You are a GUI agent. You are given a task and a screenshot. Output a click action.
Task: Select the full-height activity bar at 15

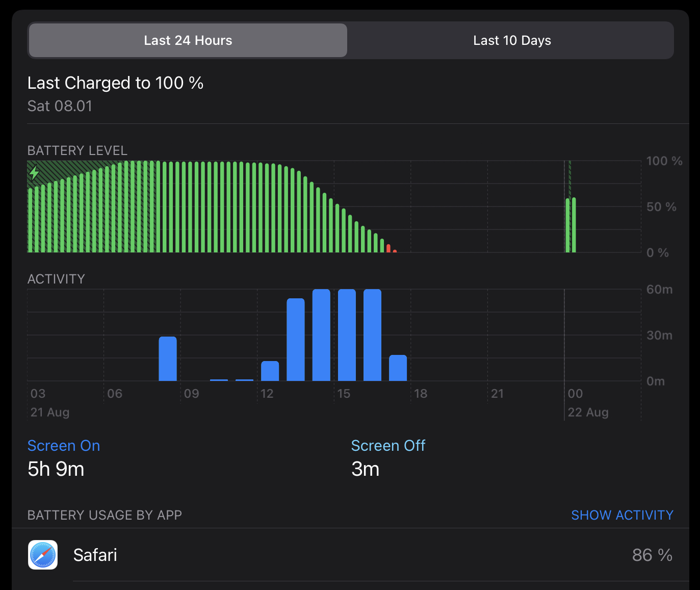[x=347, y=335]
